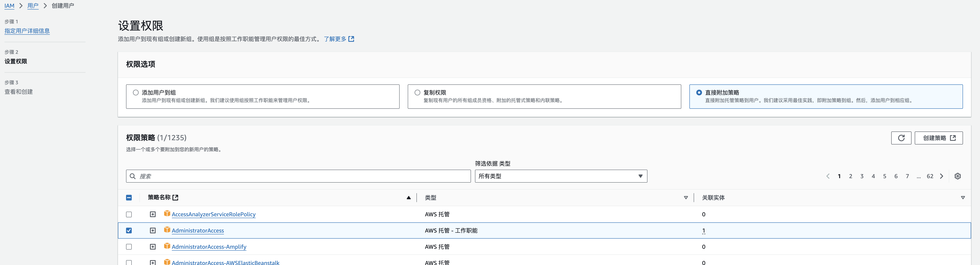Click the 关联实体 column header
Viewport: 980px width, 265px height.
click(x=713, y=198)
